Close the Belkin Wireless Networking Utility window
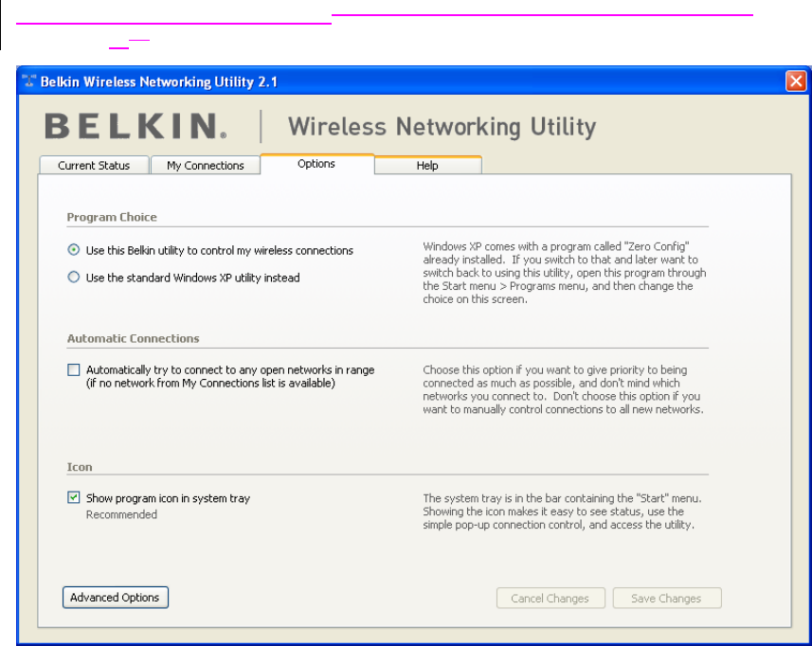Viewport: 812px width, 646px height. 796,81
